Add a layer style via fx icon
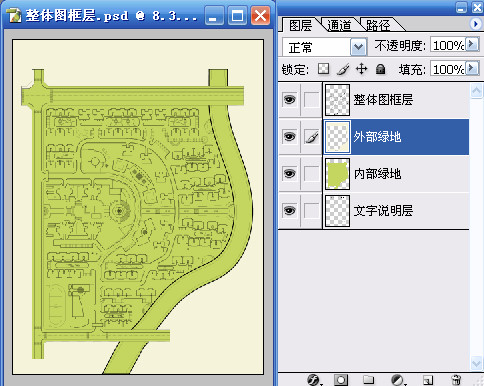Viewport: 484px width, 386px height. click(314, 380)
